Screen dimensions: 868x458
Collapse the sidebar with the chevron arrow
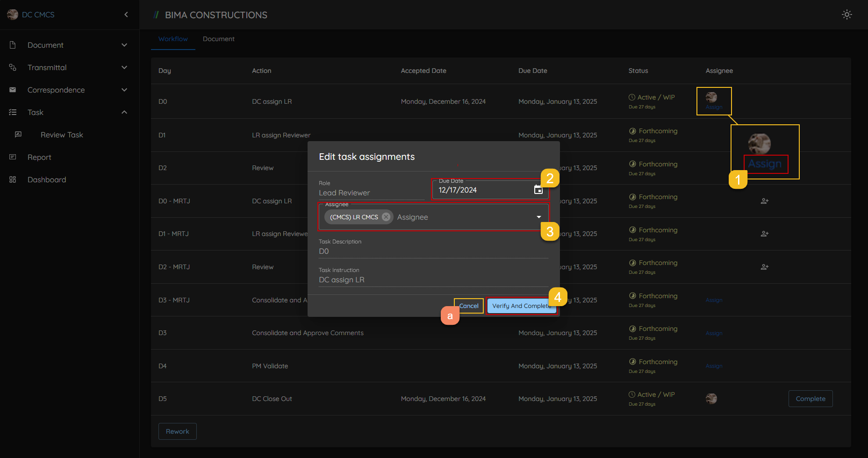tap(126, 14)
